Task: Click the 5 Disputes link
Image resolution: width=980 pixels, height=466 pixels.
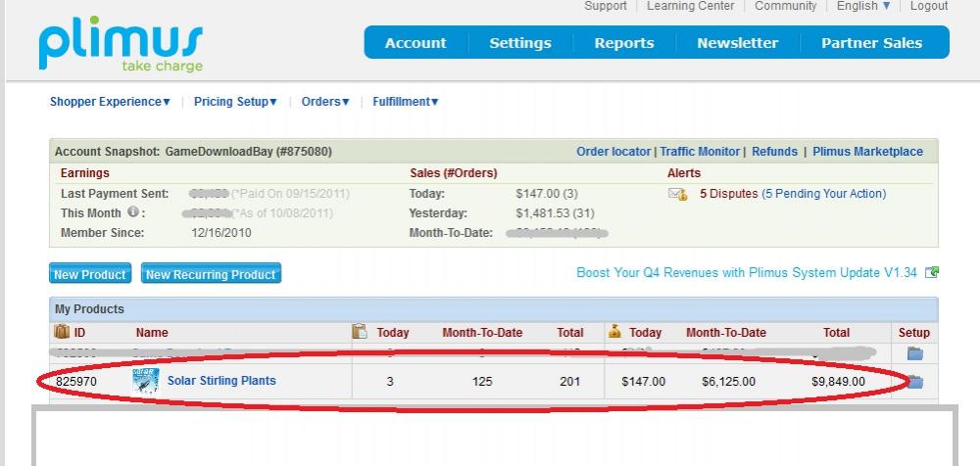Action: [x=729, y=194]
